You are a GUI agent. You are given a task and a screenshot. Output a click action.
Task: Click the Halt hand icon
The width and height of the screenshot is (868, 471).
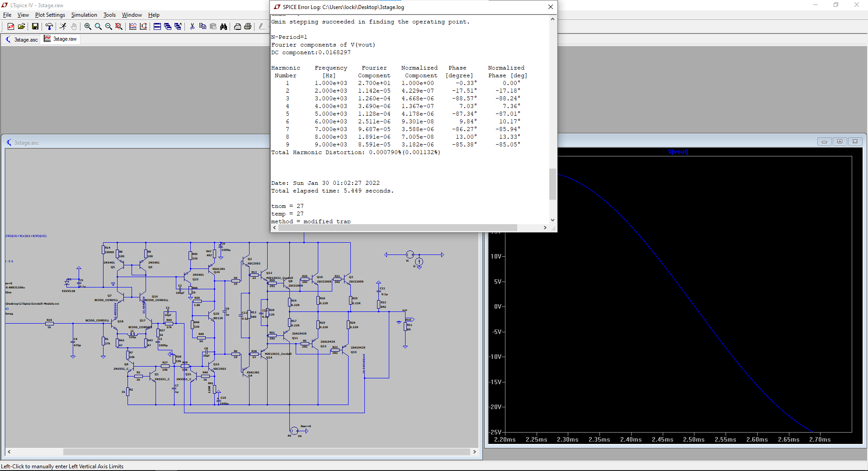(x=74, y=27)
